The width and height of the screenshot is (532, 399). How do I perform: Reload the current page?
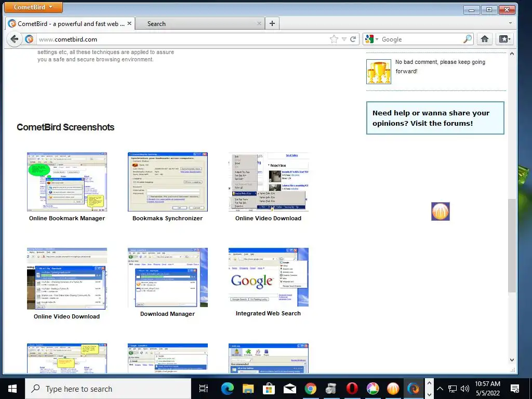coord(353,39)
